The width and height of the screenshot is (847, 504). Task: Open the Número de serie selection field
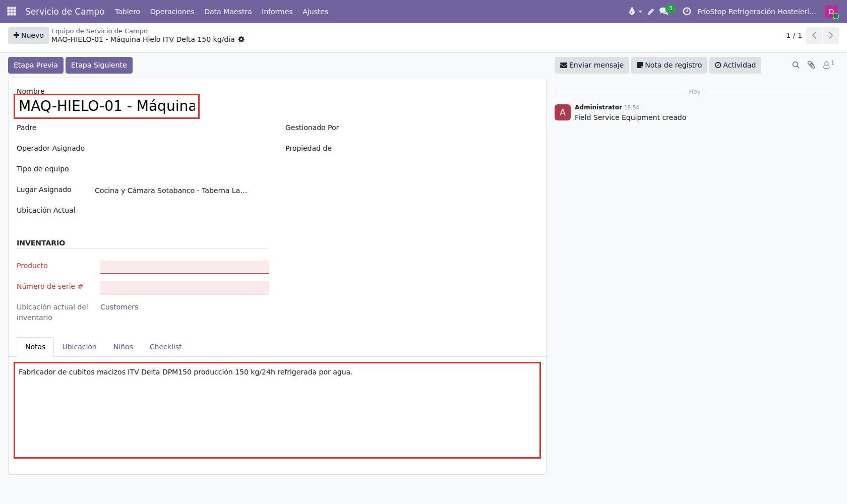(185, 288)
